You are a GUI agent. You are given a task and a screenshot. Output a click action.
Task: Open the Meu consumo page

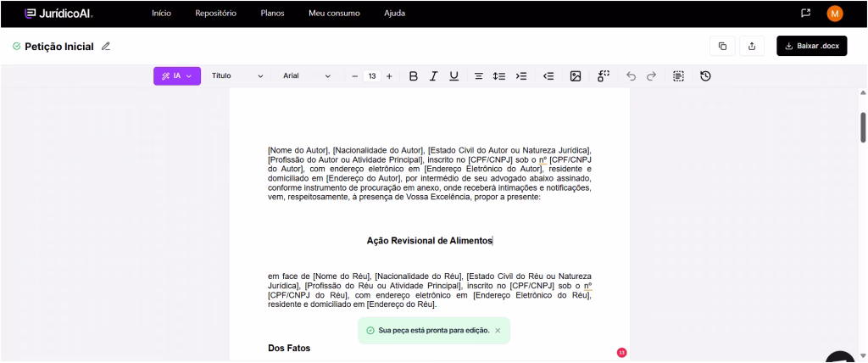334,14
